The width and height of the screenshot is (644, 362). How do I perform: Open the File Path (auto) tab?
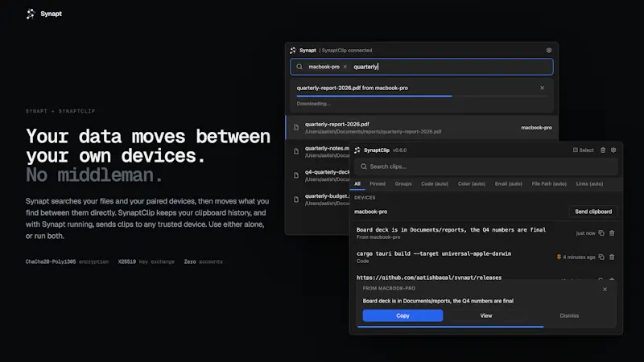(x=549, y=184)
